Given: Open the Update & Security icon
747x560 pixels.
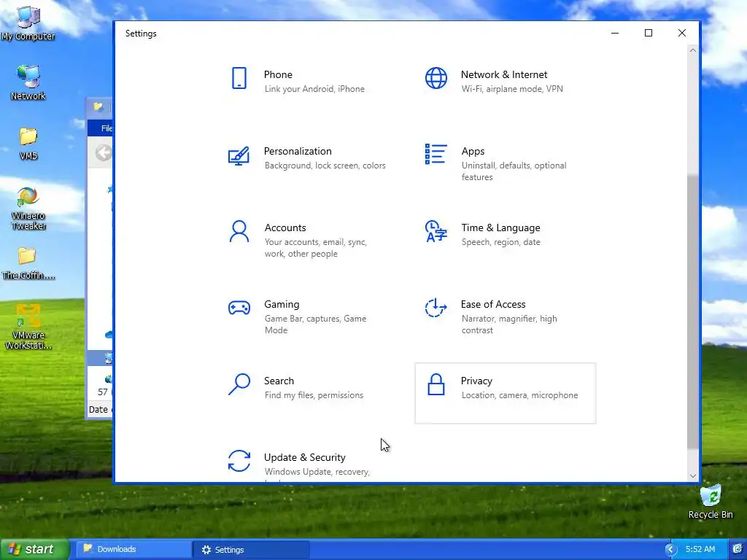Looking at the screenshot, I should (239, 461).
